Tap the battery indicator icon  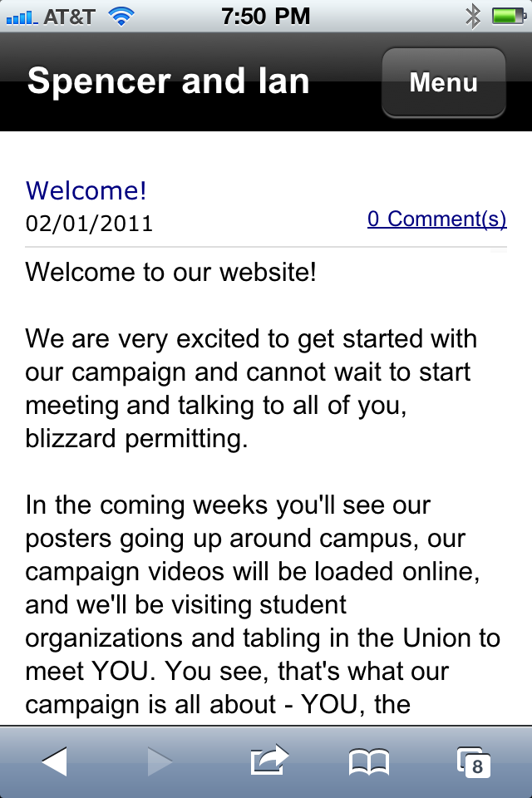[505, 16]
